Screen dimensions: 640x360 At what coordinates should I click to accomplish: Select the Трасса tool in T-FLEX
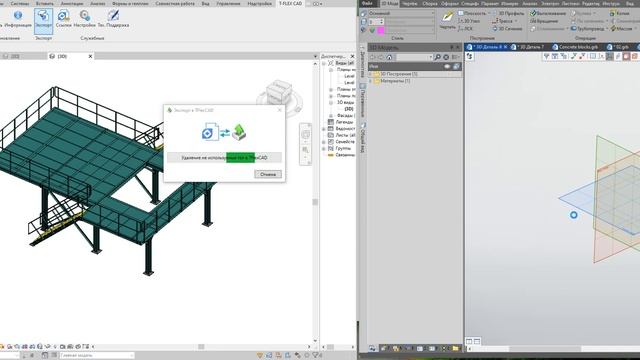[x=502, y=21]
